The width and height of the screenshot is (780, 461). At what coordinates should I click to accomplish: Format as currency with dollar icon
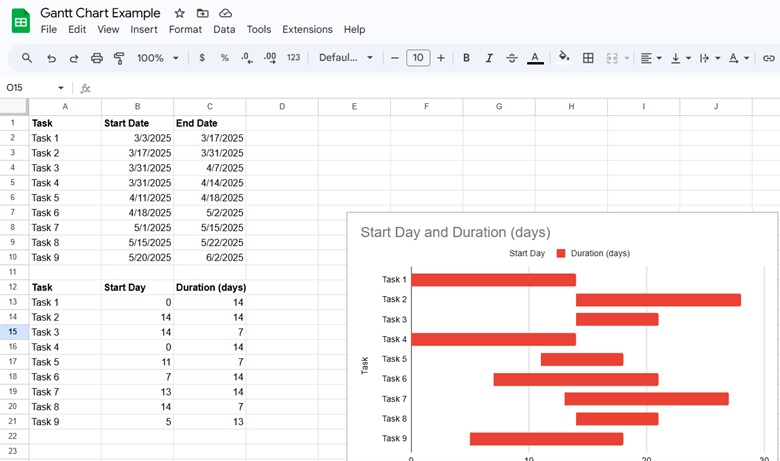point(202,58)
